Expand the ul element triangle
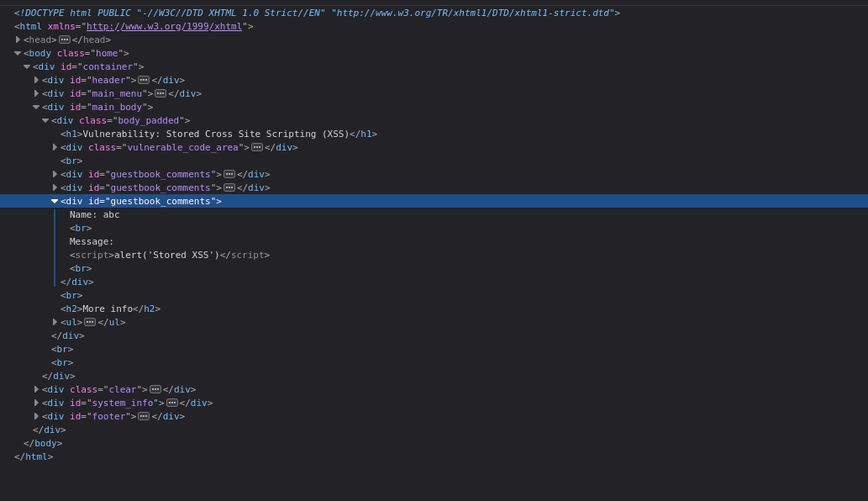Image resolution: width=868 pixels, height=501 pixels. 55,322
